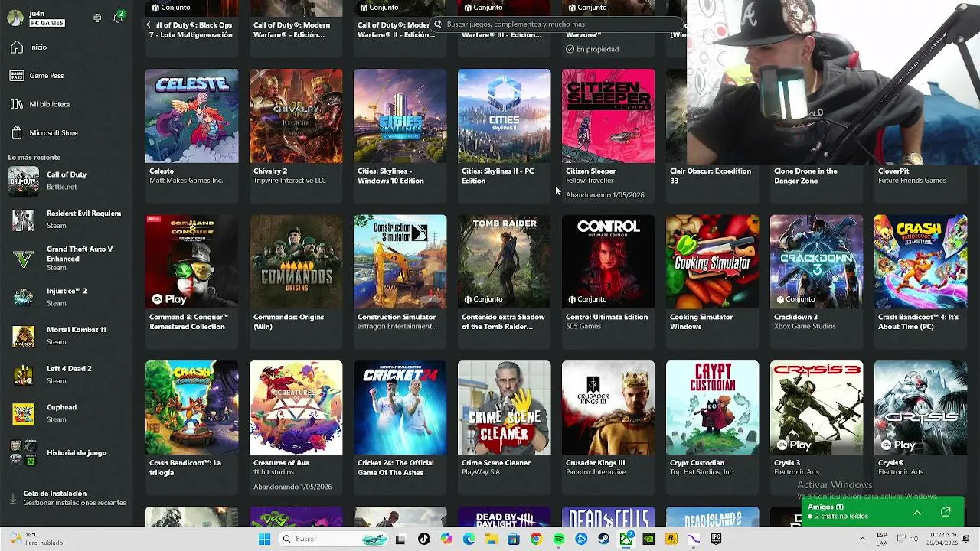This screenshot has width=980, height=551.
Task: Open the Citizen Sleeper game cover
Action: point(608,116)
